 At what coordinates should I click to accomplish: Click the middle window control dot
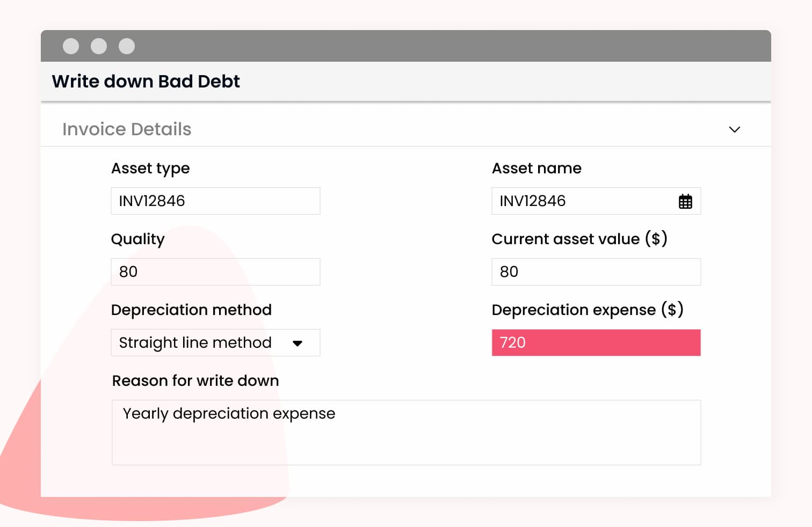point(99,46)
